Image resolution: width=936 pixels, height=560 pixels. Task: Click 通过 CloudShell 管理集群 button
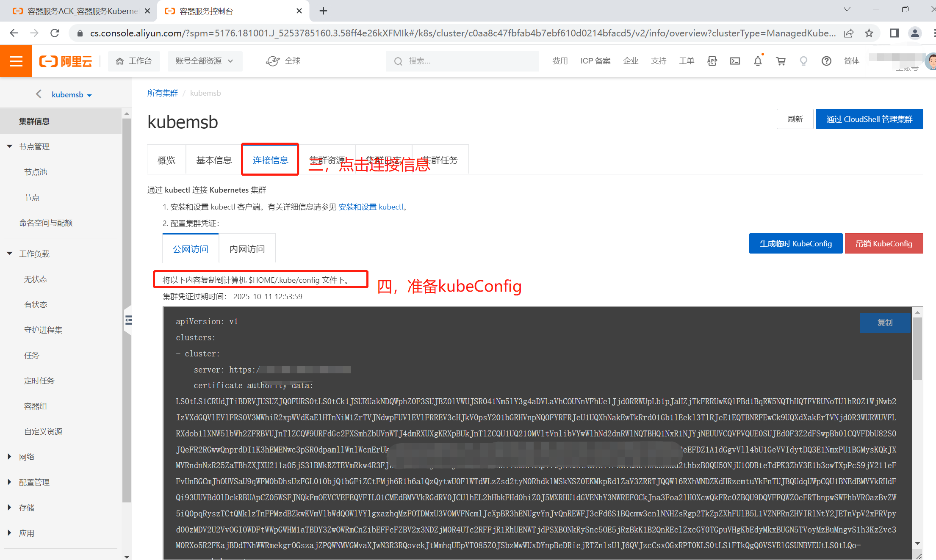click(869, 119)
